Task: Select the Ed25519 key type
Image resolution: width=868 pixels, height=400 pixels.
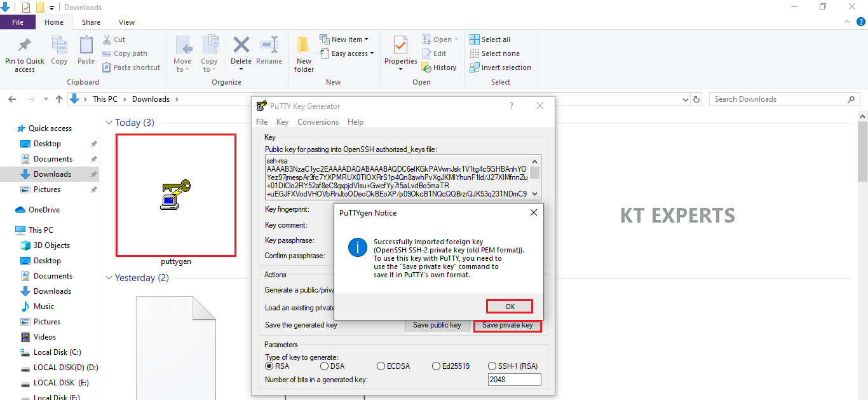Action: 436,366
